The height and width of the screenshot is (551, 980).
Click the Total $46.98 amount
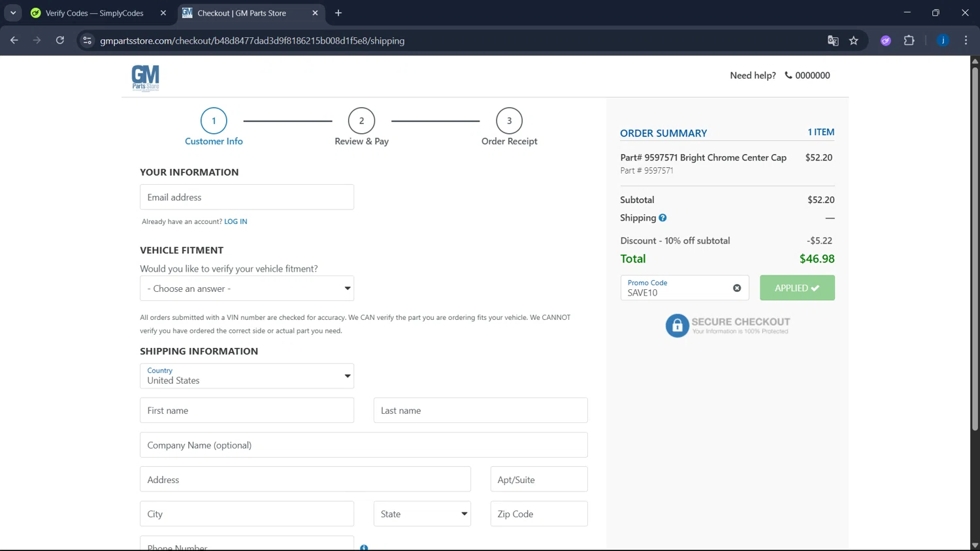tap(817, 259)
